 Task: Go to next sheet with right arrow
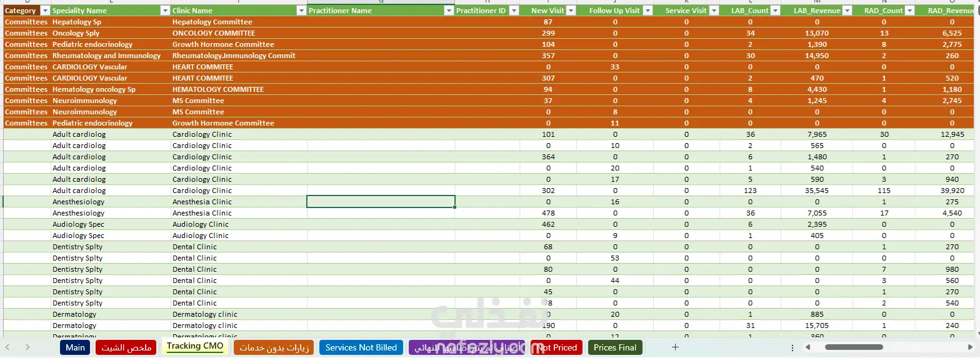tap(27, 347)
